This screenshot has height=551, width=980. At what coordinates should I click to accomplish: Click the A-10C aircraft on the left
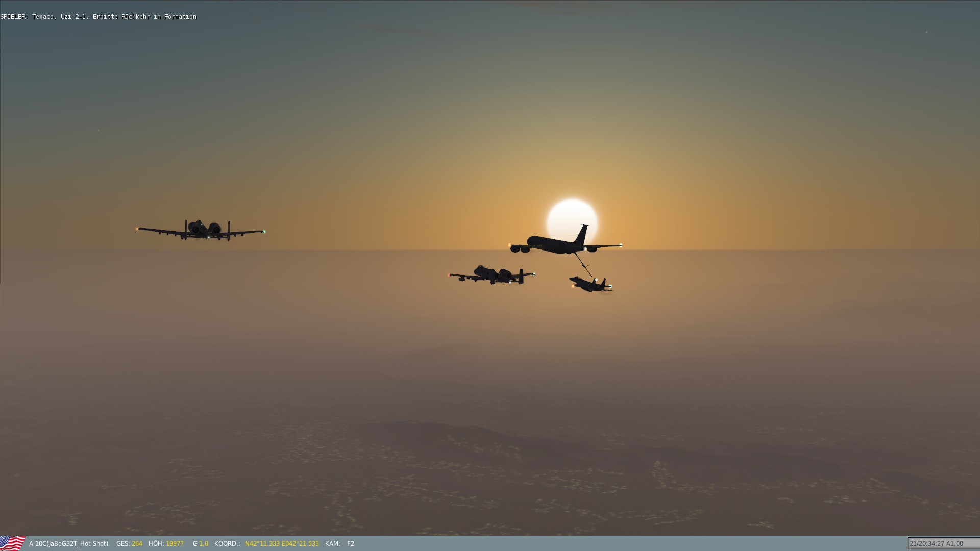tap(201, 231)
